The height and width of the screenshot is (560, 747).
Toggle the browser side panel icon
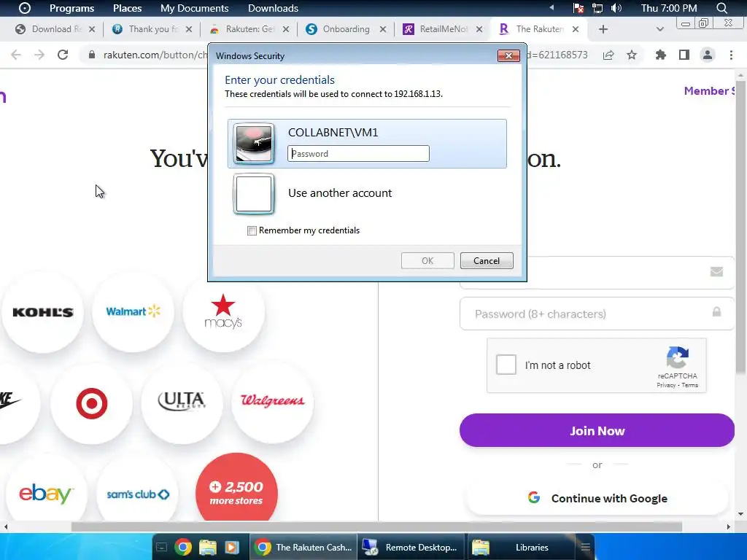(x=684, y=55)
